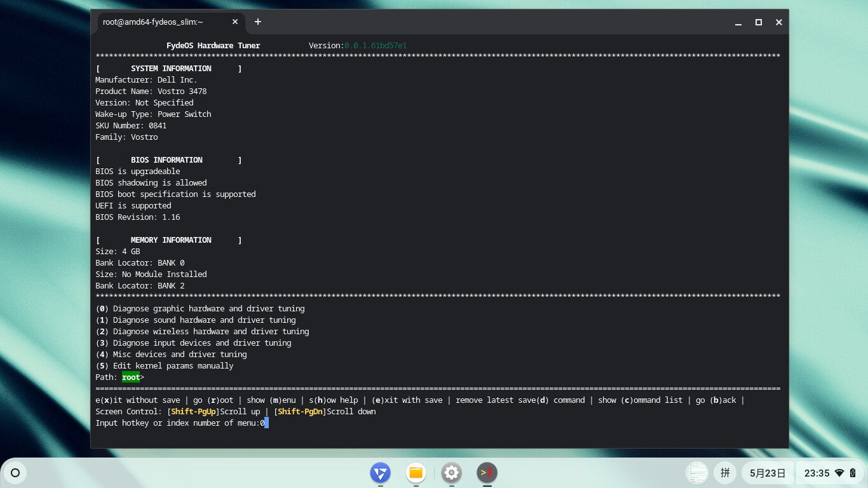Minimize the terminal window

[738, 22]
